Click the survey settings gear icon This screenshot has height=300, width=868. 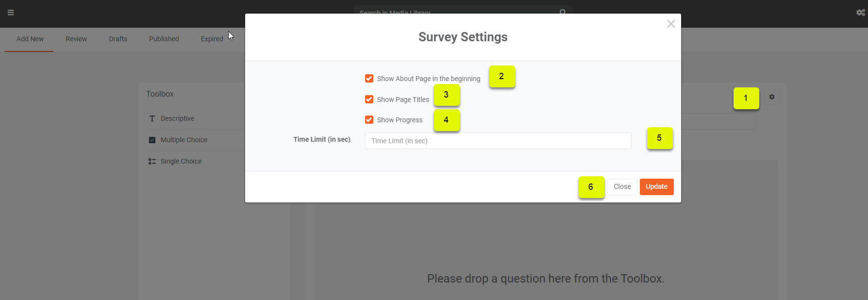click(x=771, y=97)
